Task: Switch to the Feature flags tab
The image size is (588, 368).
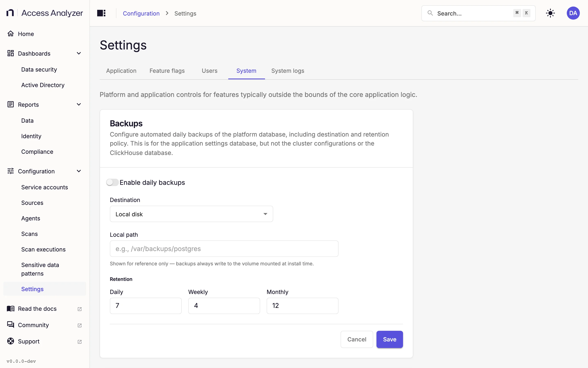Action: 167,71
